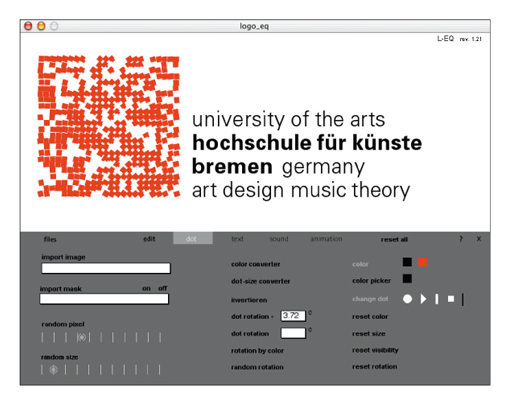The image size is (512, 400).
Task: Choose the thin dark line dot shape
Action: (463, 299)
